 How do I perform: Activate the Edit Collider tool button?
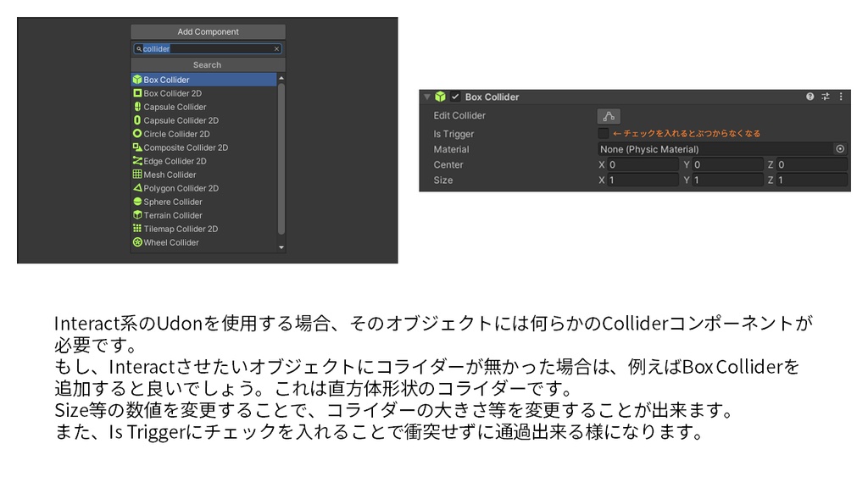pyautogui.click(x=608, y=115)
